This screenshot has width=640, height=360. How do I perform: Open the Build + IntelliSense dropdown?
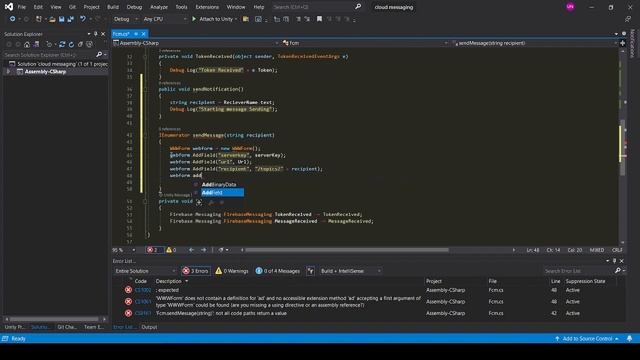(x=351, y=271)
